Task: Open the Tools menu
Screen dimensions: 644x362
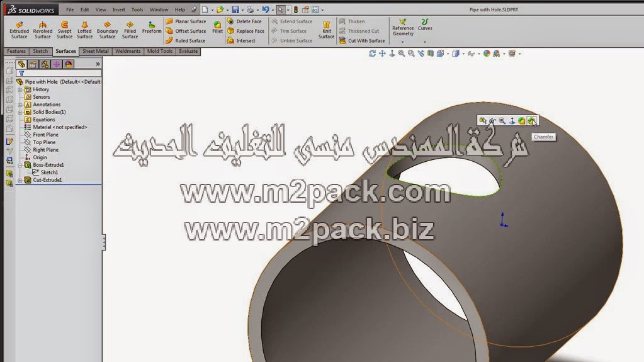Action: point(137,9)
